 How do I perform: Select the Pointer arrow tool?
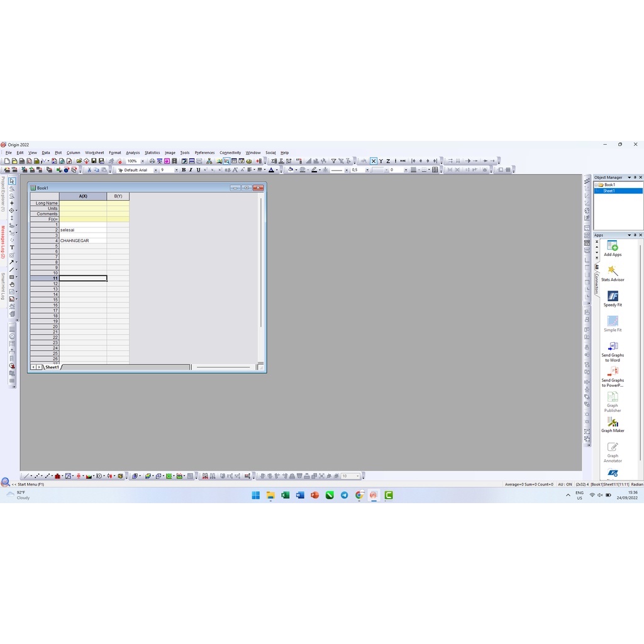pyautogui.click(x=11, y=181)
